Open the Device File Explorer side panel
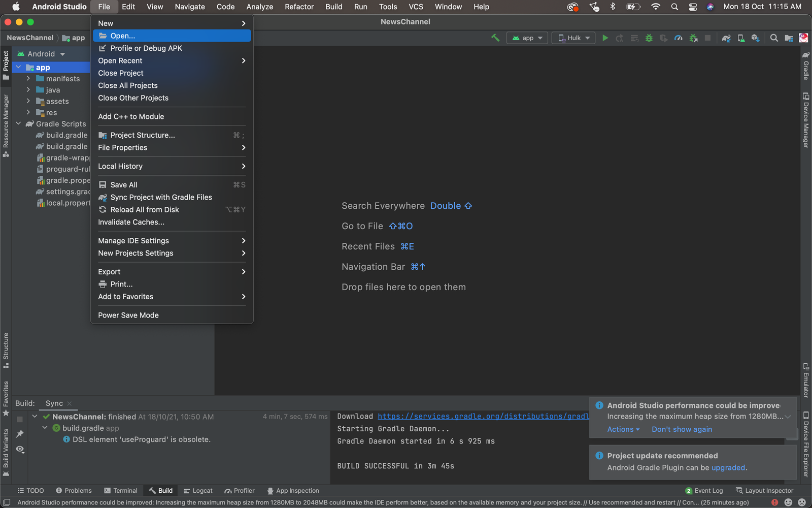 [805, 444]
